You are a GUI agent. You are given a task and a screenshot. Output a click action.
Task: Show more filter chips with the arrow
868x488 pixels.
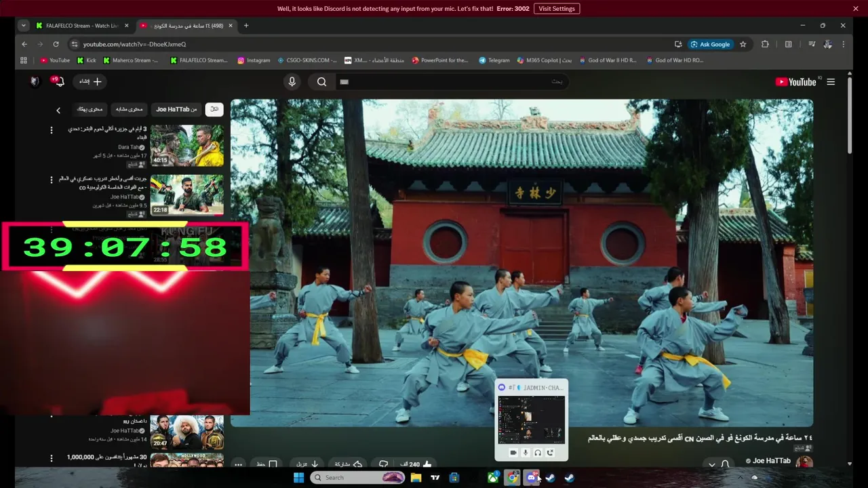(x=58, y=110)
